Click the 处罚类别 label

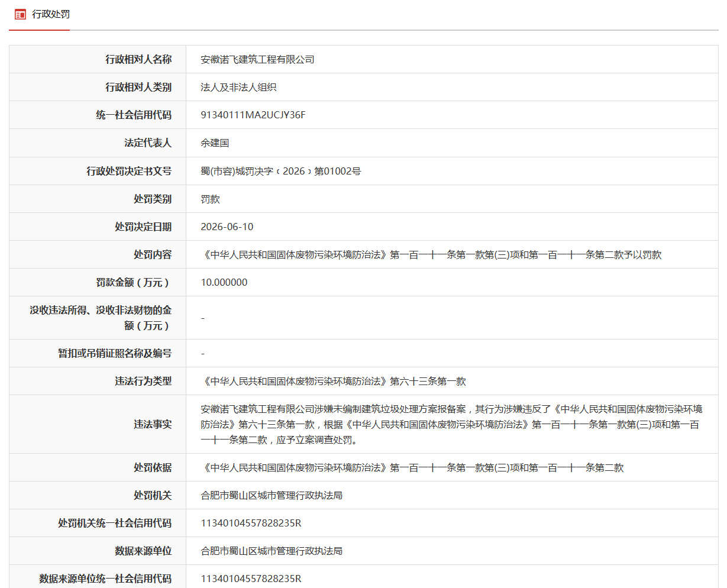pos(153,199)
